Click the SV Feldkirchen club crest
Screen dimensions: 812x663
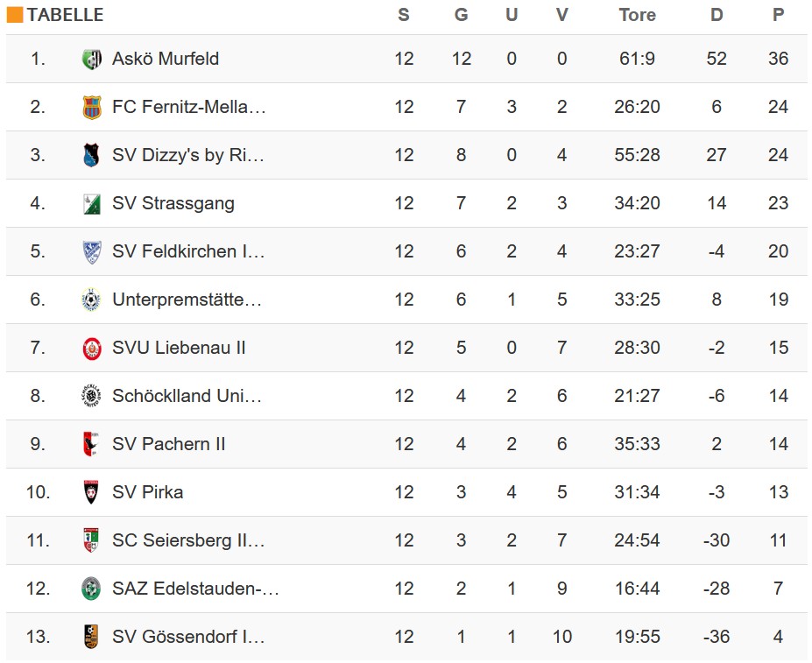click(91, 252)
